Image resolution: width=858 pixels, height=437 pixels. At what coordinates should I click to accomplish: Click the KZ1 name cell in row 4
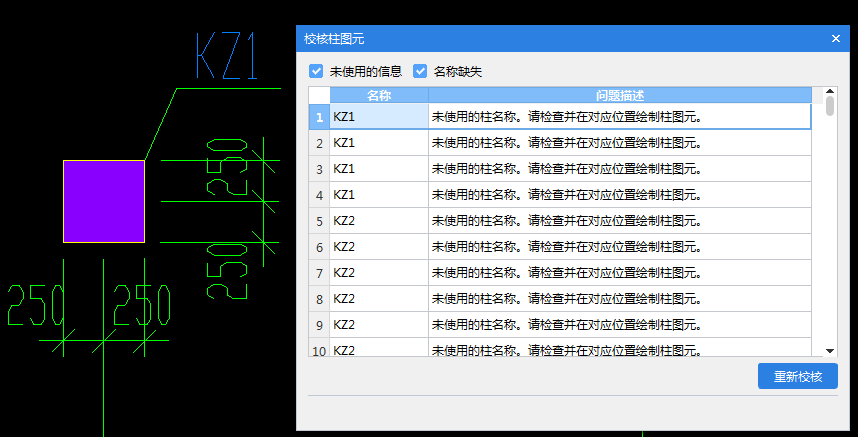point(379,195)
